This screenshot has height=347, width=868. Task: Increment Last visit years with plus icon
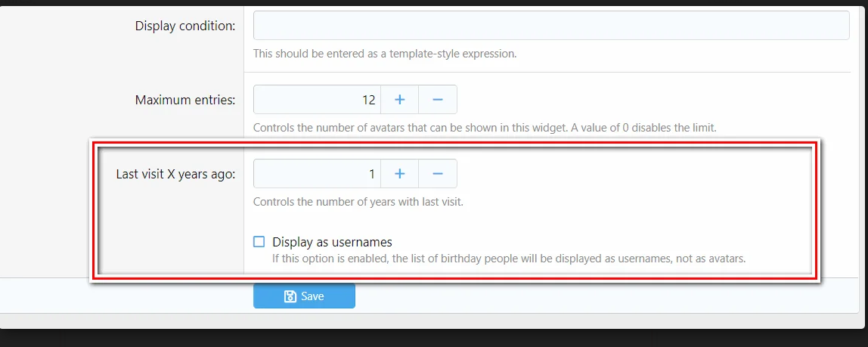pyautogui.click(x=399, y=174)
